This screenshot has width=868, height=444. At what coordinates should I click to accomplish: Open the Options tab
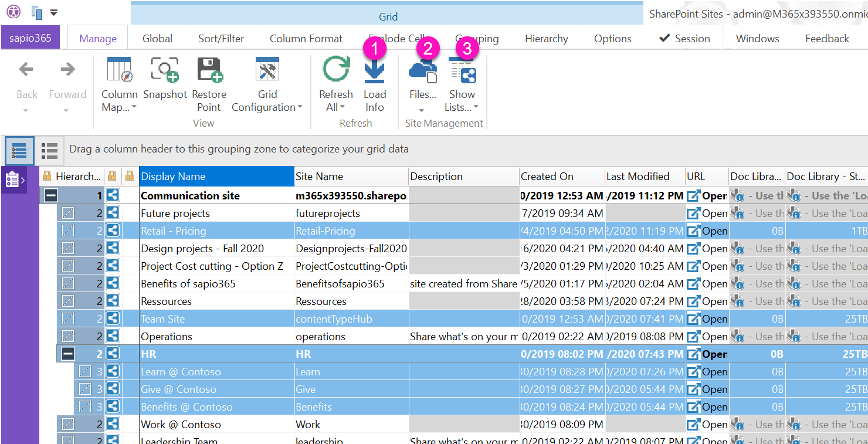click(613, 38)
